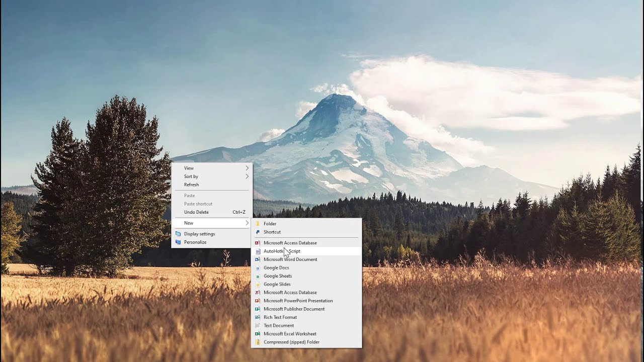Click the Folder icon in New submenu

tap(258, 224)
